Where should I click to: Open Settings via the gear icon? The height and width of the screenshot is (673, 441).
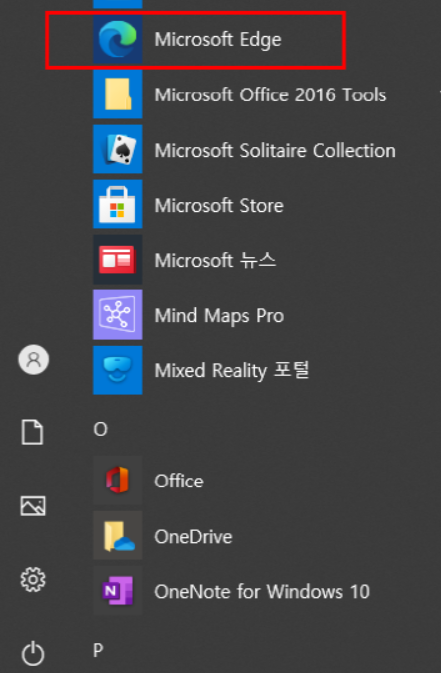tap(33, 580)
